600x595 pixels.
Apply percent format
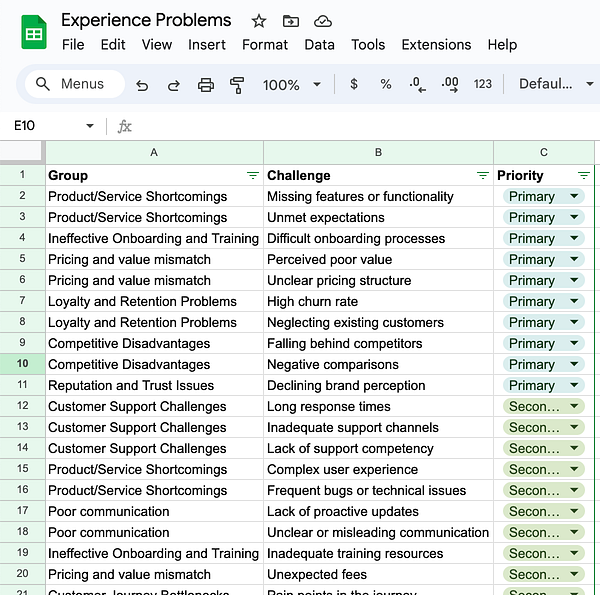tap(386, 84)
